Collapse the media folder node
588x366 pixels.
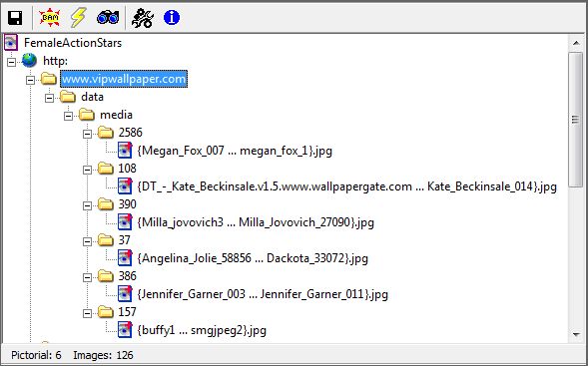point(68,116)
